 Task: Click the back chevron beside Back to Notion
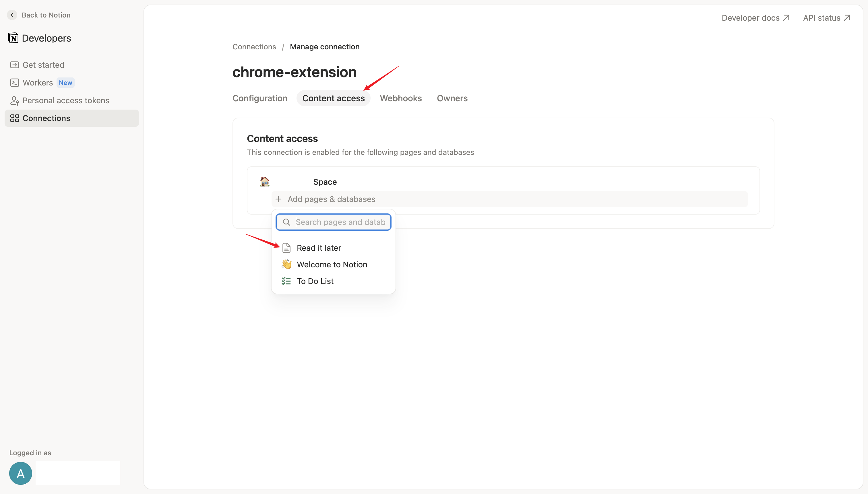point(12,15)
